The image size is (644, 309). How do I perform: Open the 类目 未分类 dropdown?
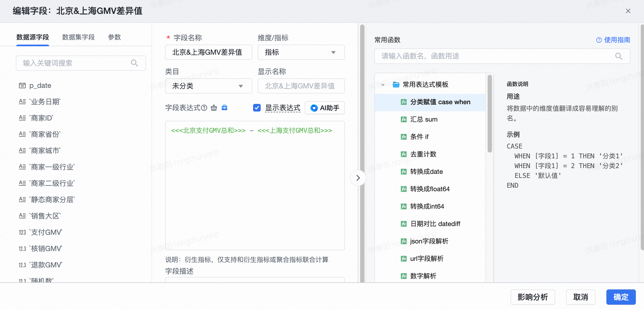208,86
